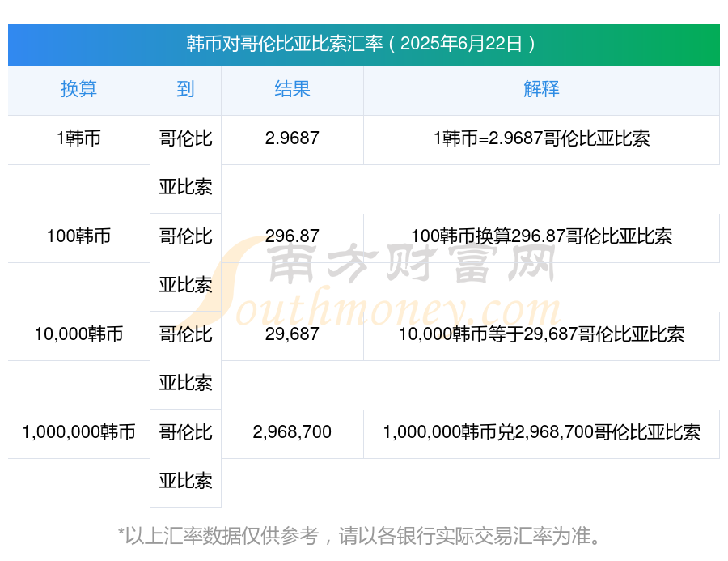728x561 pixels.
Task: Select the 到 column header
Action: click(x=185, y=89)
